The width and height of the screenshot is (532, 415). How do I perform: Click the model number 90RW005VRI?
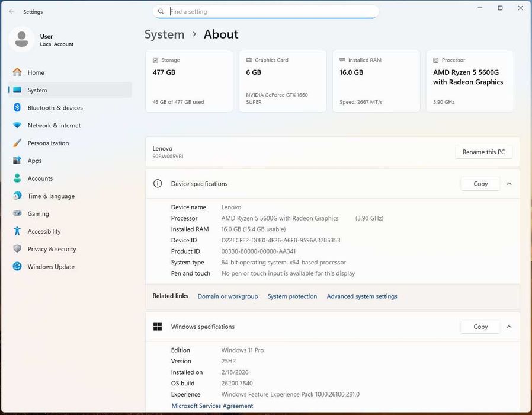[x=168, y=157]
